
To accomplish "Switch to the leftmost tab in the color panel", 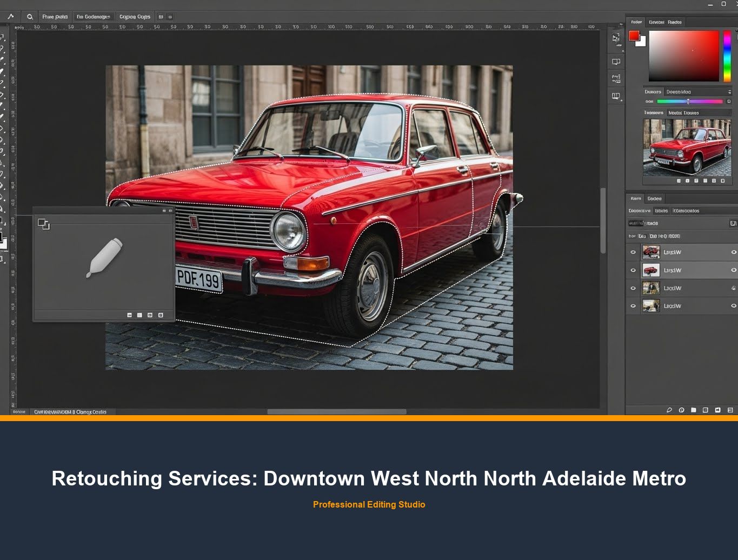I will point(636,22).
